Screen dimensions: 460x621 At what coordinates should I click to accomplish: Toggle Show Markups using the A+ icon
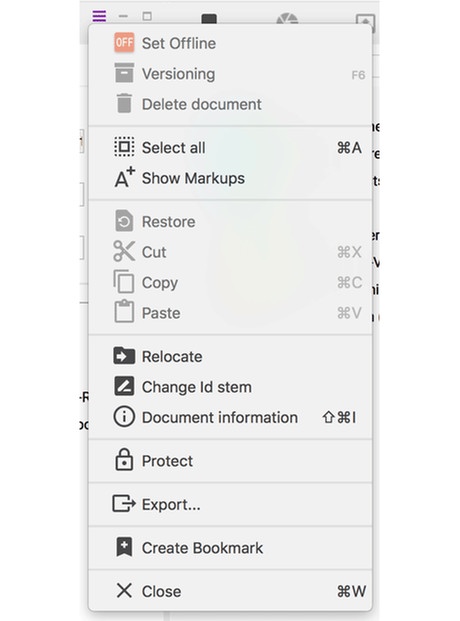tap(124, 177)
